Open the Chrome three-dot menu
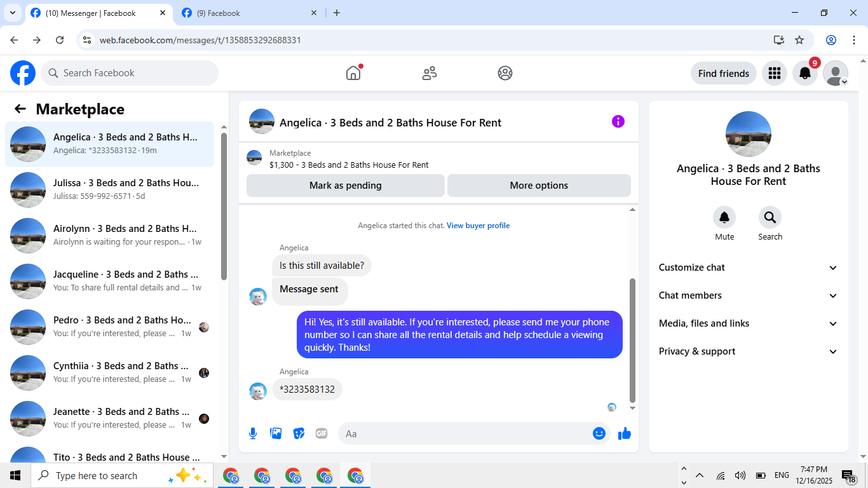This screenshot has height=488, width=868. pos(853,40)
